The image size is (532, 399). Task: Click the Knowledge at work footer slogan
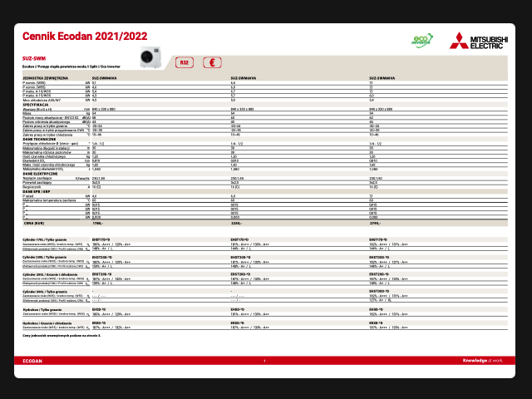(483, 360)
